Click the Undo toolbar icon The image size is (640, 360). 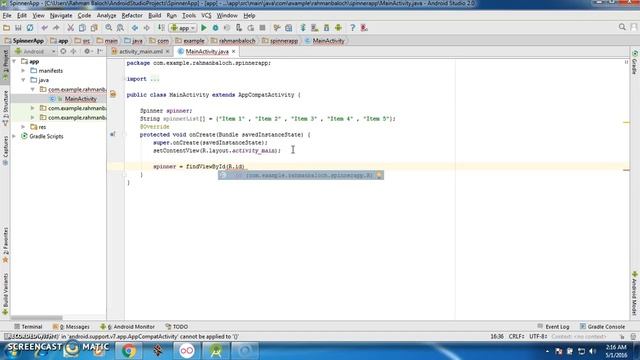(44, 28)
